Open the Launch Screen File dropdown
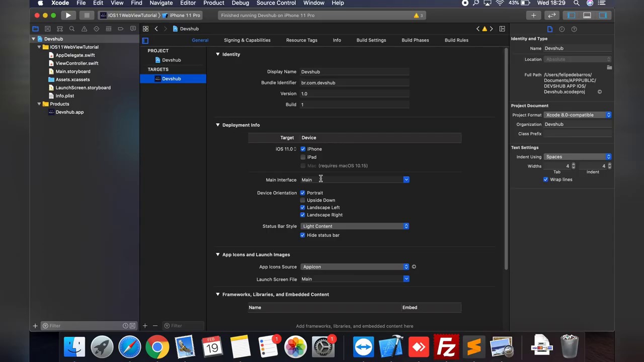 pos(406,279)
